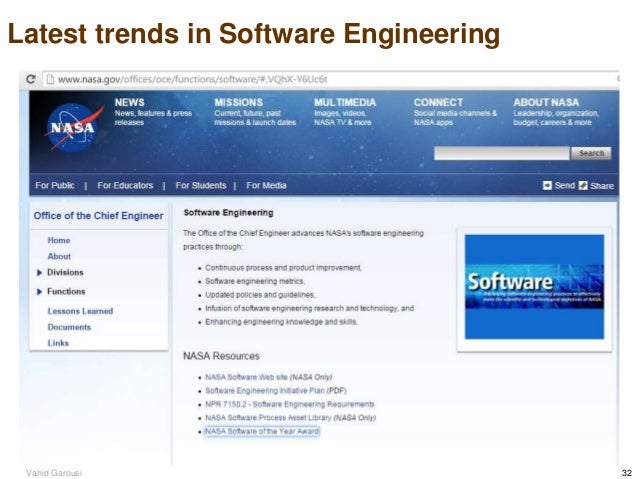The width and height of the screenshot is (638, 479).
Task: Open the CONNECT menu
Action: pyautogui.click(x=438, y=103)
